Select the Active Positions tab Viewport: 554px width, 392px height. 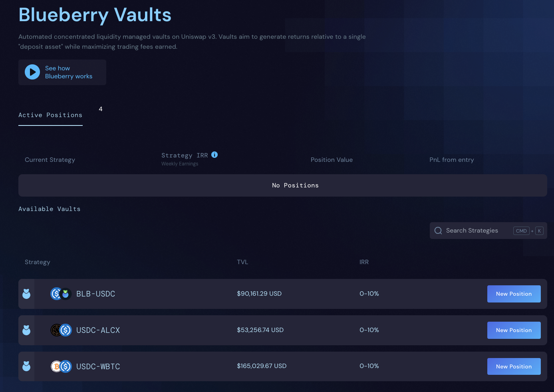click(x=50, y=115)
